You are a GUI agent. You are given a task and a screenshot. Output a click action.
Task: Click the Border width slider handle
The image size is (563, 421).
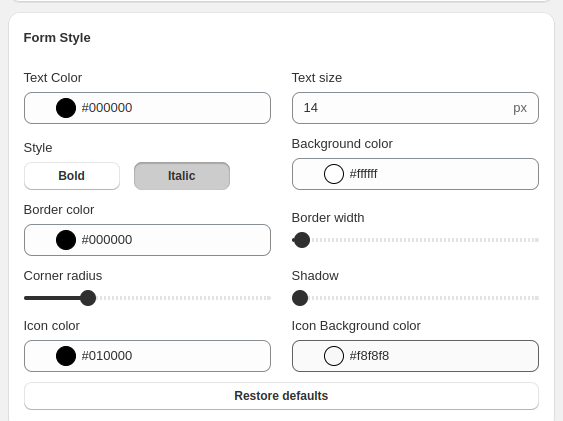(x=302, y=240)
